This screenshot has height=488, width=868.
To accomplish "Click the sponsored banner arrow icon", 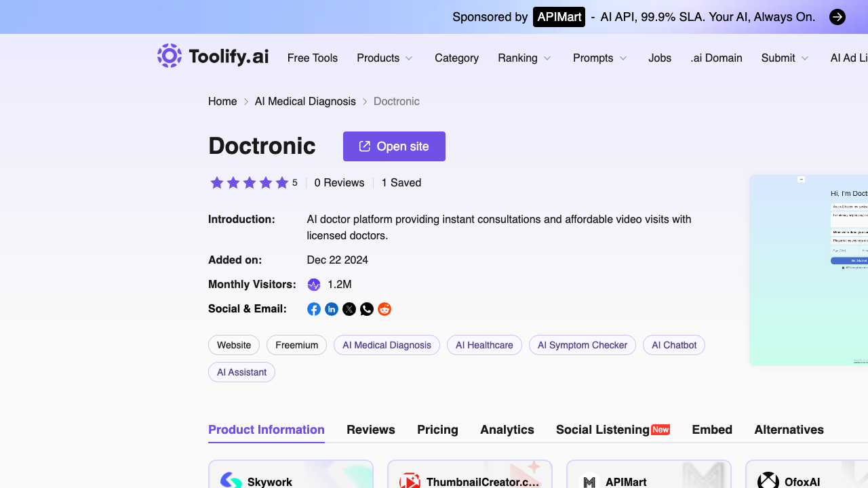I will click(x=837, y=17).
